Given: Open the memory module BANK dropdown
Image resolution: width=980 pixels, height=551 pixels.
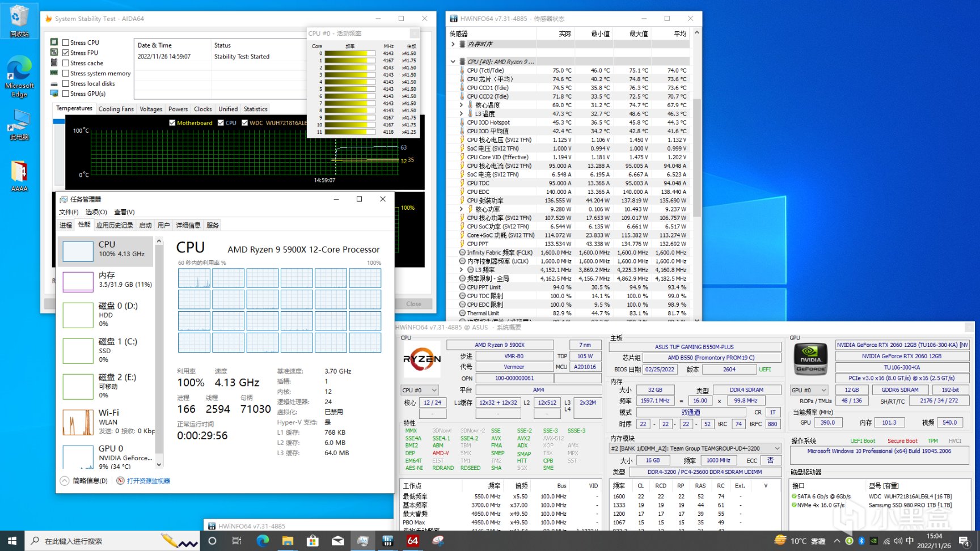Looking at the screenshot, I should pos(695,448).
